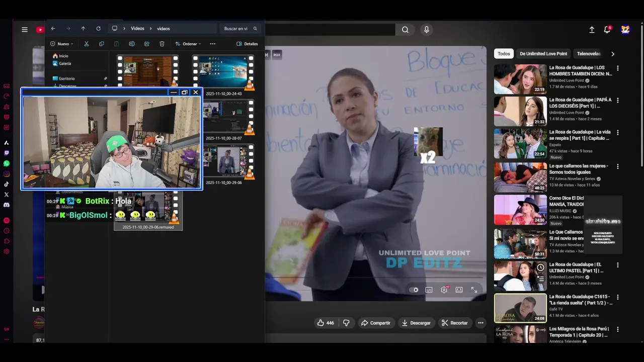Open Escritorio in File Explorer sidebar

coord(63,78)
